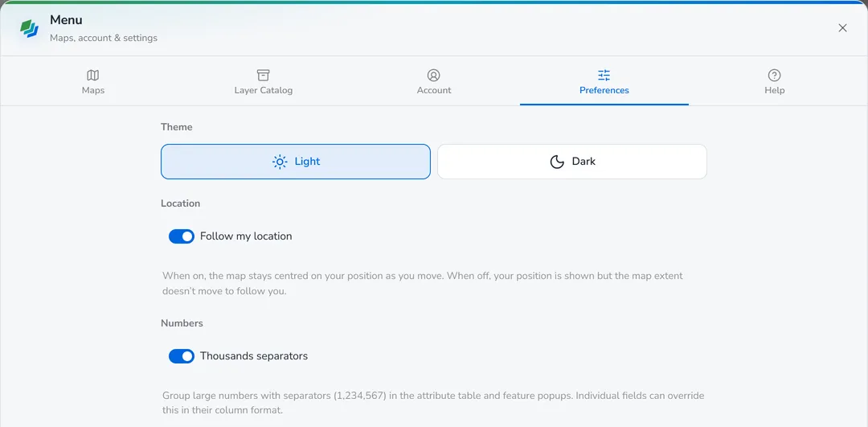Click the Help question mark icon
This screenshot has width=868, height=427.
click(775, 75)
